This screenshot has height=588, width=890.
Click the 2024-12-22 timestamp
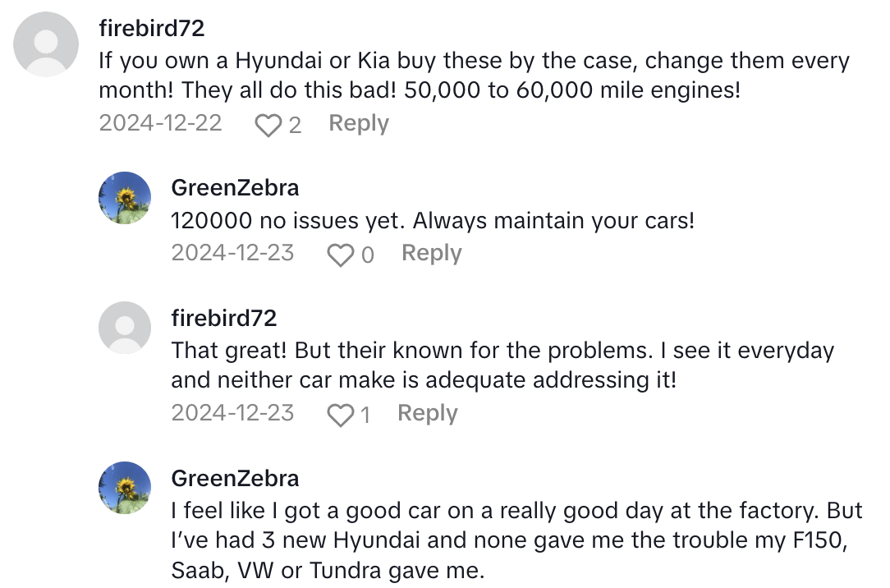[x=160, y=123]
